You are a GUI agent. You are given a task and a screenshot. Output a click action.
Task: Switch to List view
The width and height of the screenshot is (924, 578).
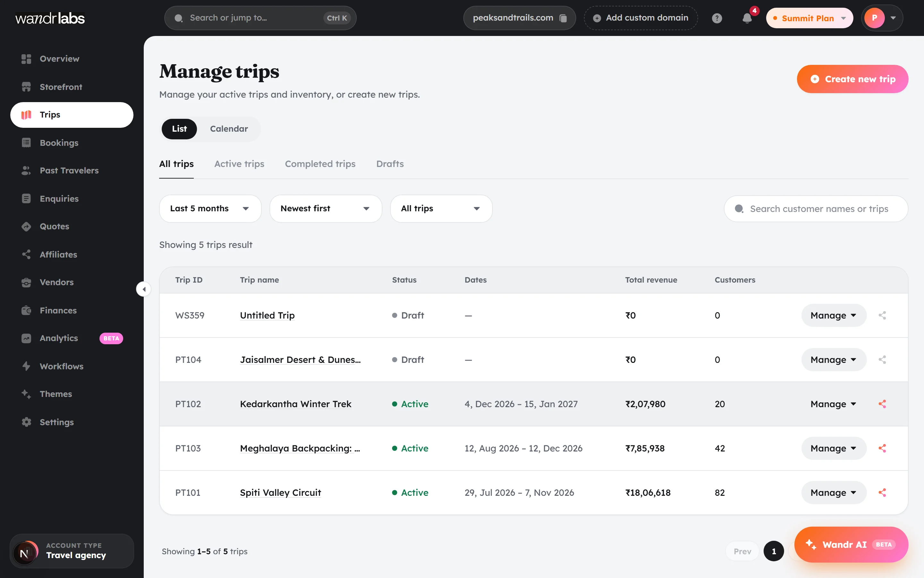click(179, 129)
